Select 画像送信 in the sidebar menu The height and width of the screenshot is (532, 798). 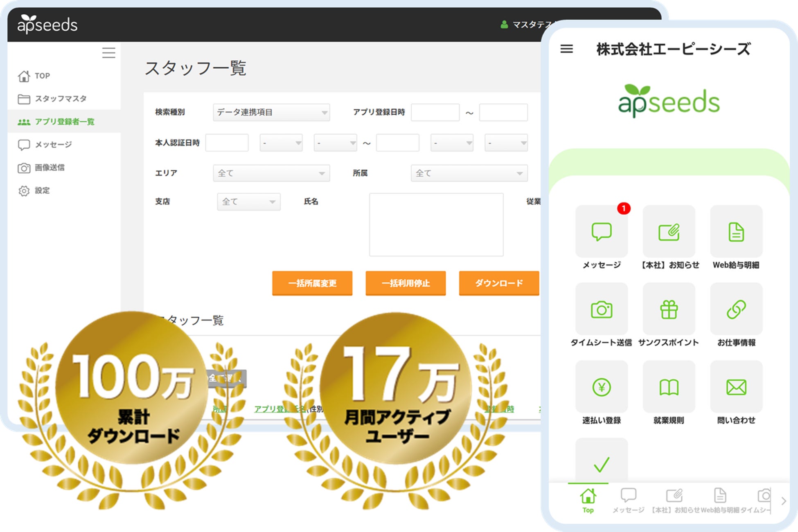[x=49, y=168]
